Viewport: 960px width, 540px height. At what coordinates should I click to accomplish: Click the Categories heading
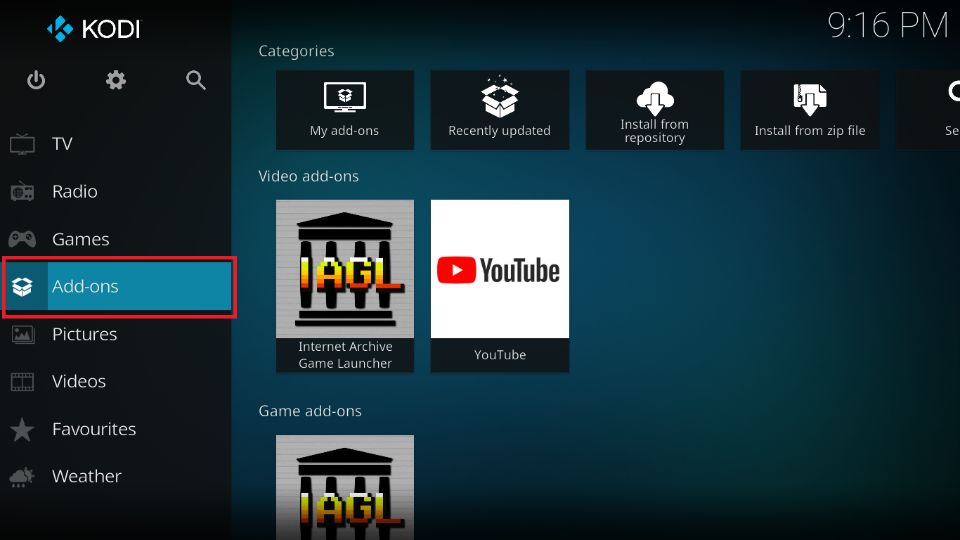point(296,51)
